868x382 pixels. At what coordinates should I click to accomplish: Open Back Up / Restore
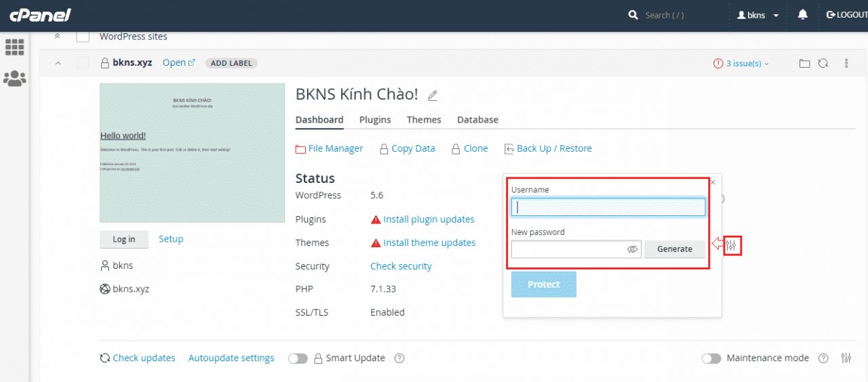[x=548, y=148]
